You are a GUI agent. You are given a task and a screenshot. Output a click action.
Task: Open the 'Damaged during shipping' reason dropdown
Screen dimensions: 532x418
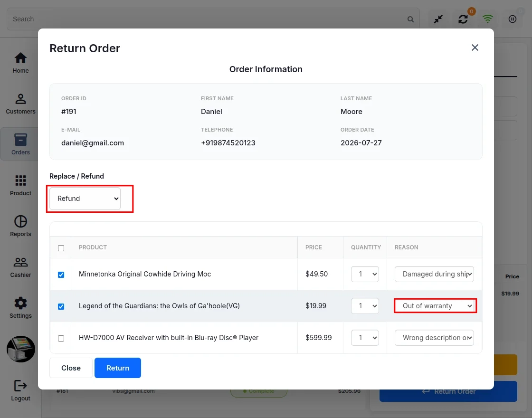click(x=434, y=274)
